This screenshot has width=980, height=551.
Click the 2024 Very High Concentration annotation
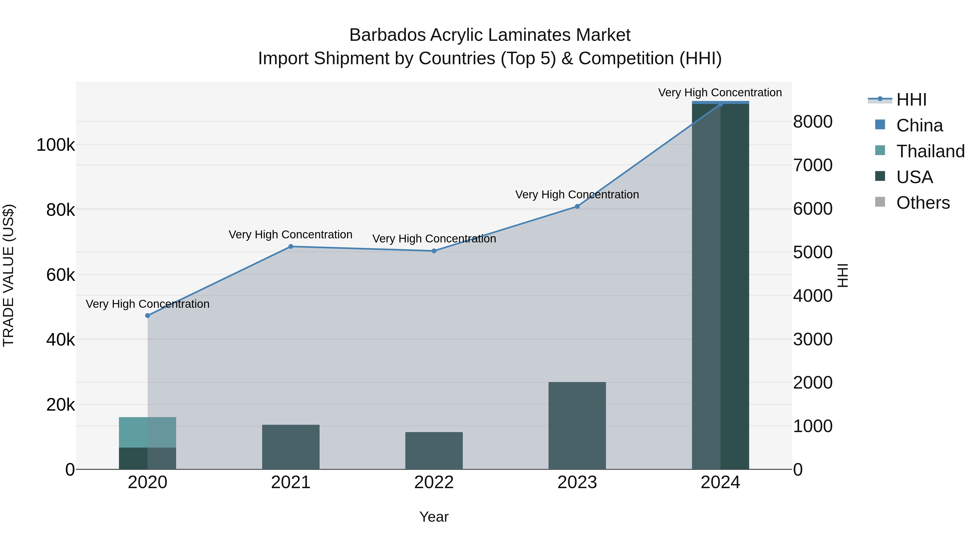coord(720,93)
